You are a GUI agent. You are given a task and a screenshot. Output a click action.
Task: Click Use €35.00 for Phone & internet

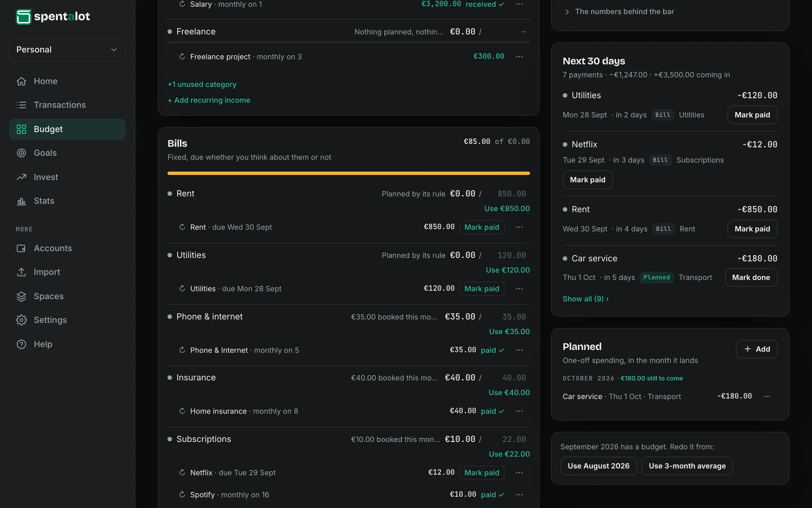click(x=509, y=332)
